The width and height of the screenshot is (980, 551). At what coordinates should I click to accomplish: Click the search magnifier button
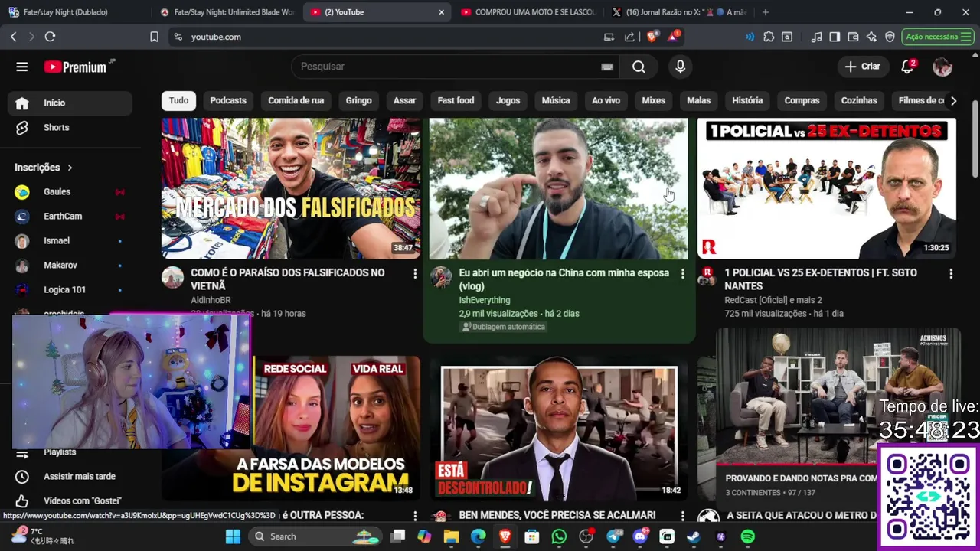(x=639, y=67)
